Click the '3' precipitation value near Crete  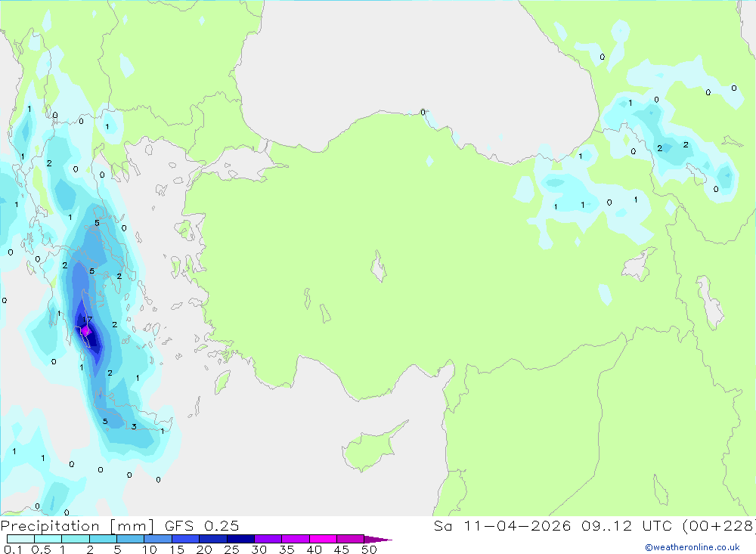pyautogui.click(x=134, y=427)
